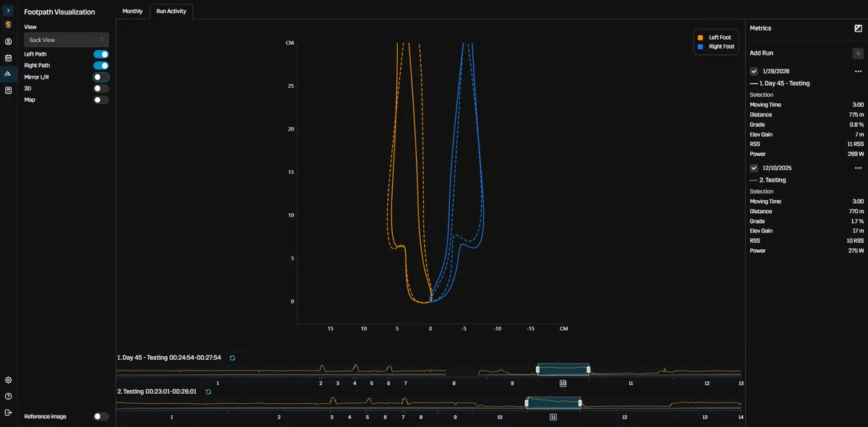Click the Footpath Visualization heading
This screenshot has height=427, width=868.
coord(59,12)
